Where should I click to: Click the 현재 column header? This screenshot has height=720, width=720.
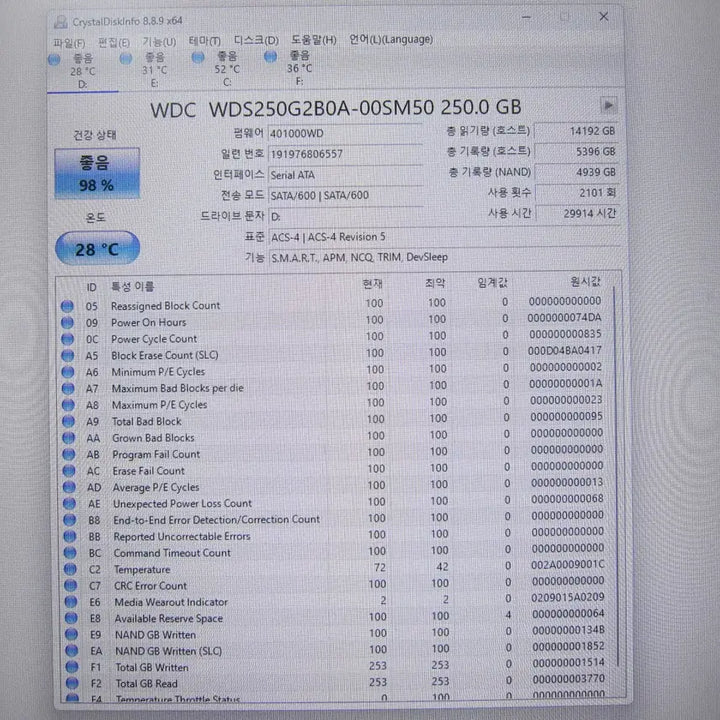pyautogui.click(x=372, y=284)
